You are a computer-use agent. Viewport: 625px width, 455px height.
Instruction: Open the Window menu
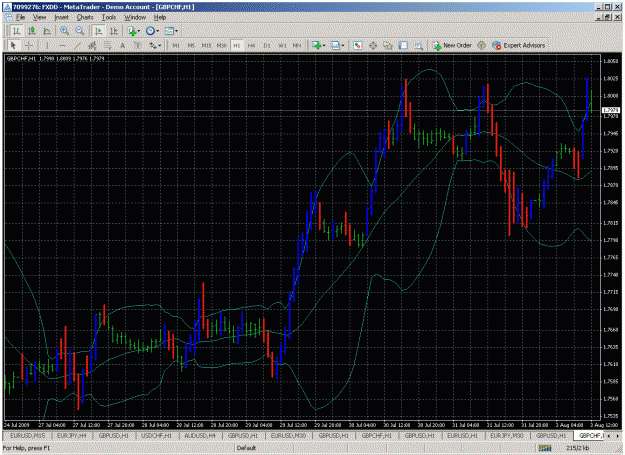click(135, 18)
